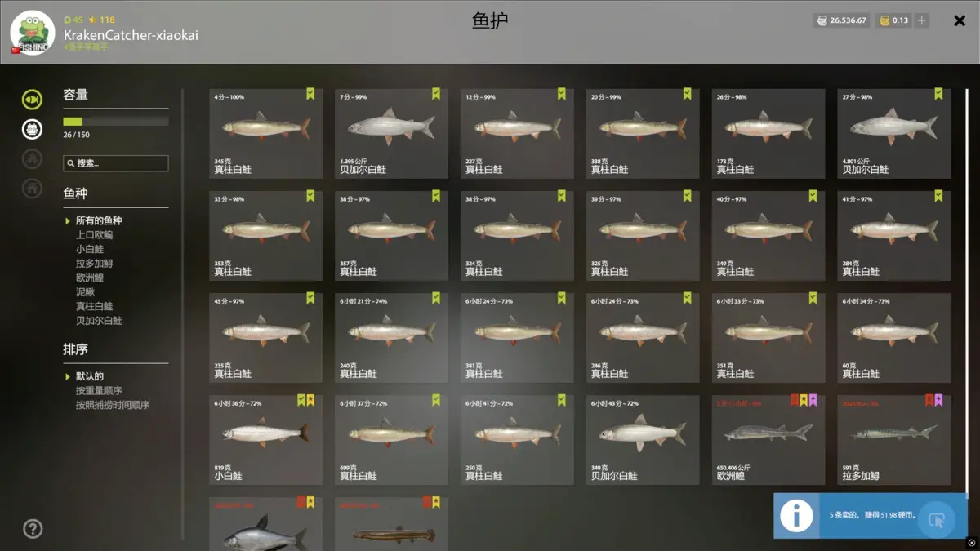Viewport: 980px width, 551px height.
Task: Filter fish species by 上口欧鳊
Action: click(94, 235)
